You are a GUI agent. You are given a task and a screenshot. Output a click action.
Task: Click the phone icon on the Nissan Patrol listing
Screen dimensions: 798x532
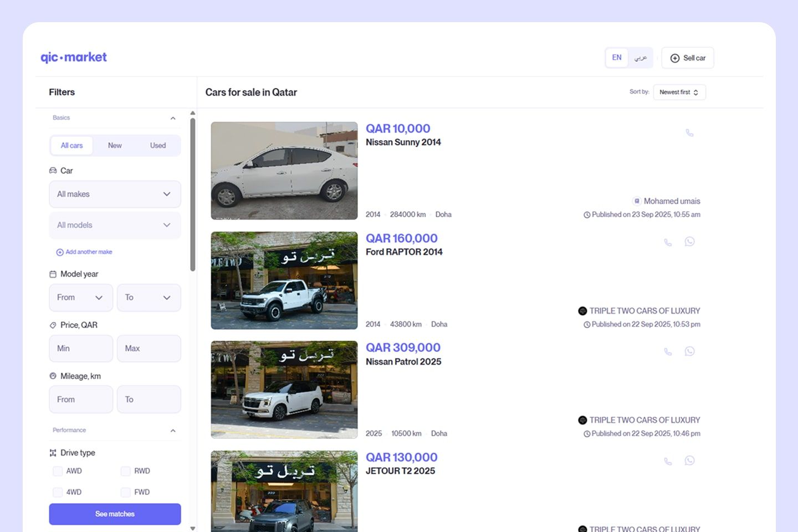[667, 351]
